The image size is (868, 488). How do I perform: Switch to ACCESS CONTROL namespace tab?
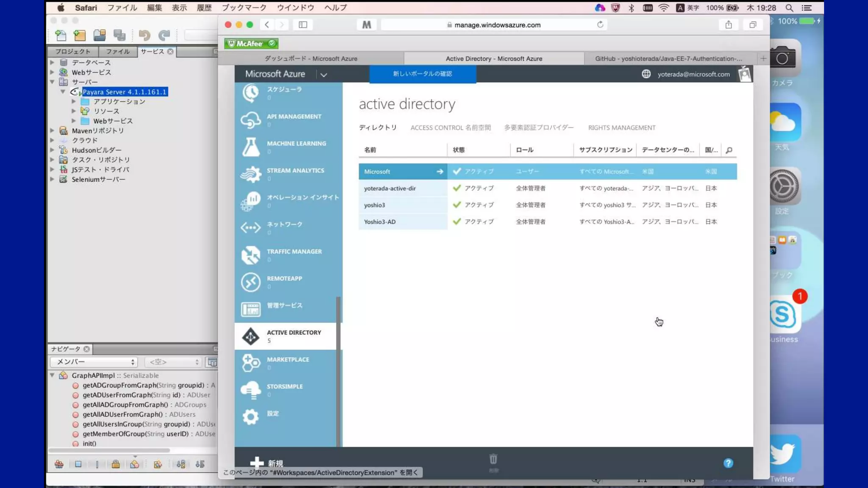point(451,128)
